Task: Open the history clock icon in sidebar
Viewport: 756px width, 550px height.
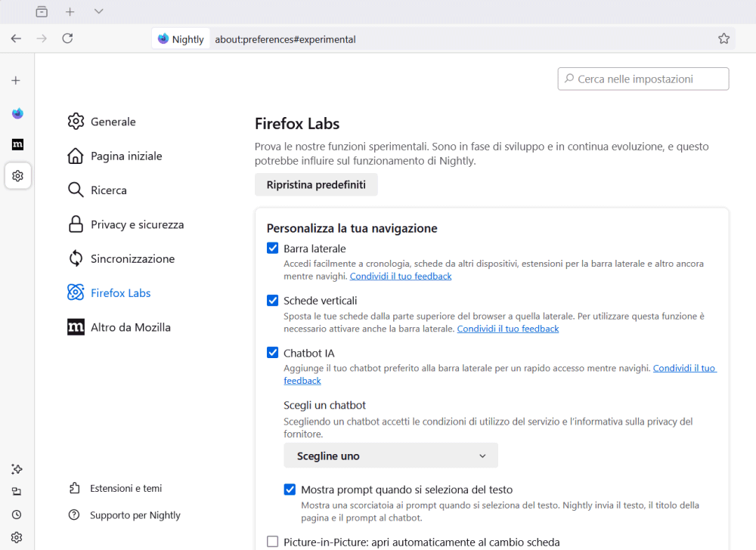Action: [17, 514]
